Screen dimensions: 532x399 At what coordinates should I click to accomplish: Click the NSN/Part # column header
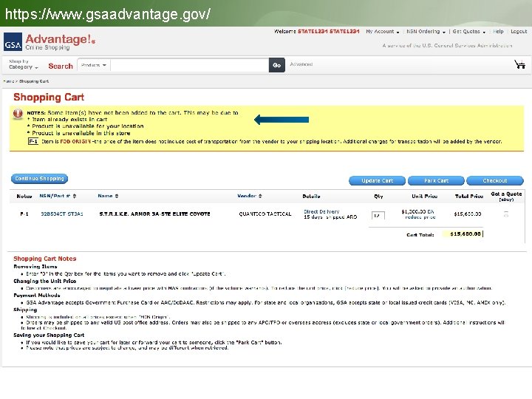point(55,196)
